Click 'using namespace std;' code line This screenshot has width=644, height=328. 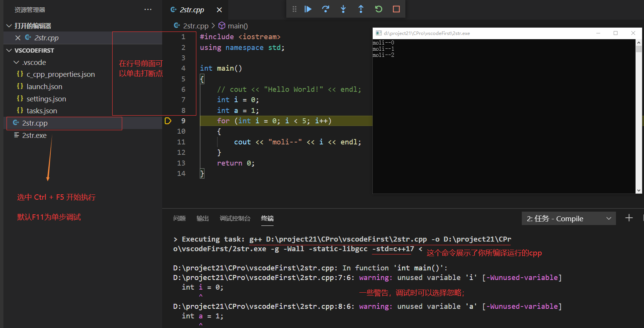(242, 48)
